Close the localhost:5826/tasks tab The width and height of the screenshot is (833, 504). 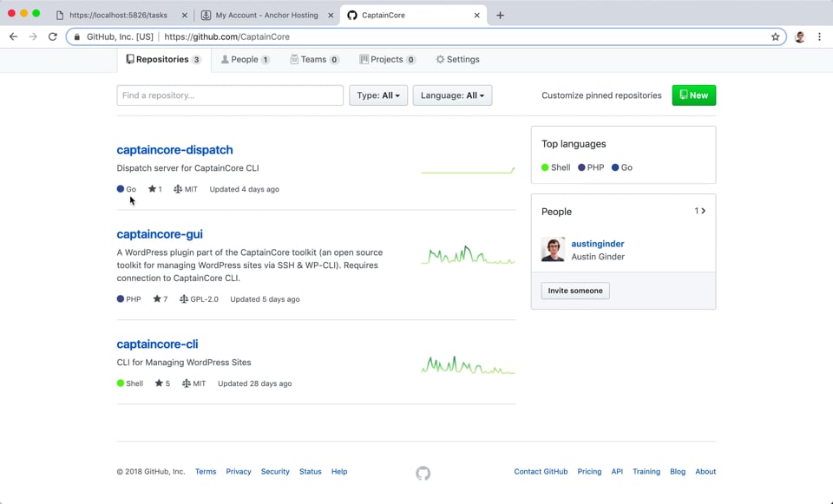pos(184,16)
